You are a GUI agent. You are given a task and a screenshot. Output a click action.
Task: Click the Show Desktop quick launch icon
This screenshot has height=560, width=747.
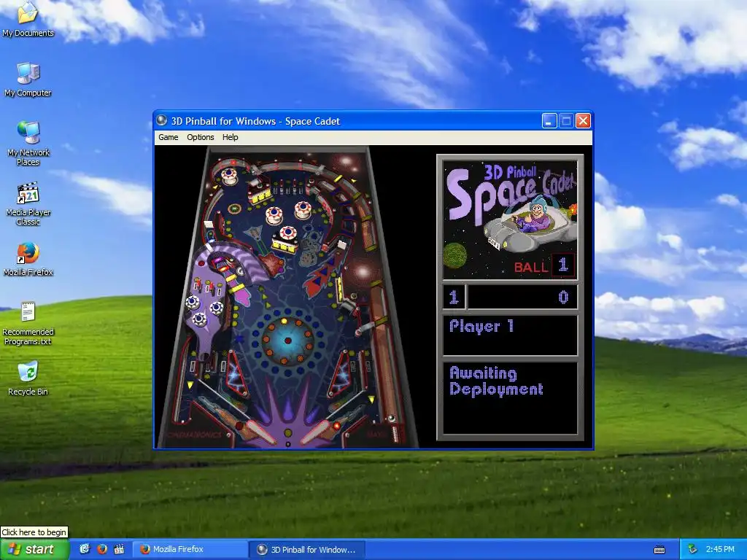pyautogui.click(x=85, y=549)
